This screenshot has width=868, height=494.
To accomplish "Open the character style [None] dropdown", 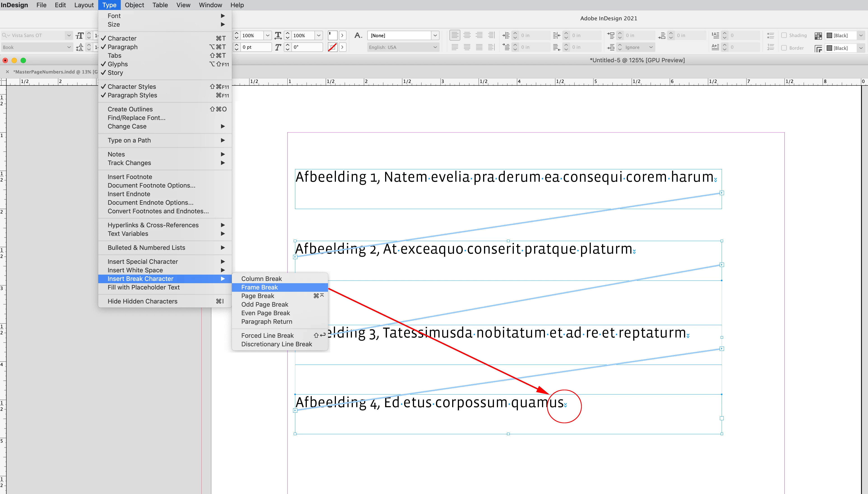I will (435, 35).
